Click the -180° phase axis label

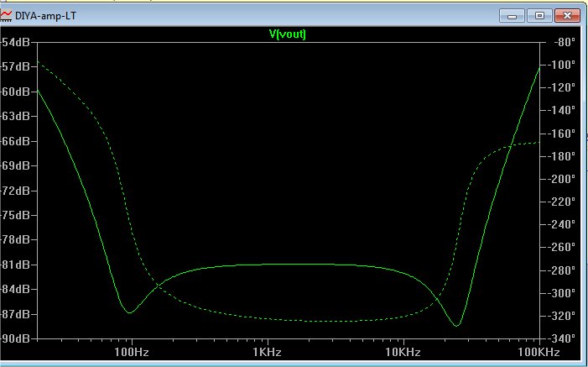click(562, 156)
